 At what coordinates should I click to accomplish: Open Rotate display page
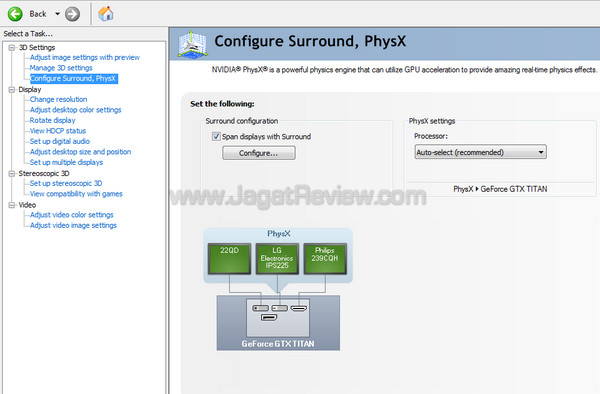pos(52,120)
